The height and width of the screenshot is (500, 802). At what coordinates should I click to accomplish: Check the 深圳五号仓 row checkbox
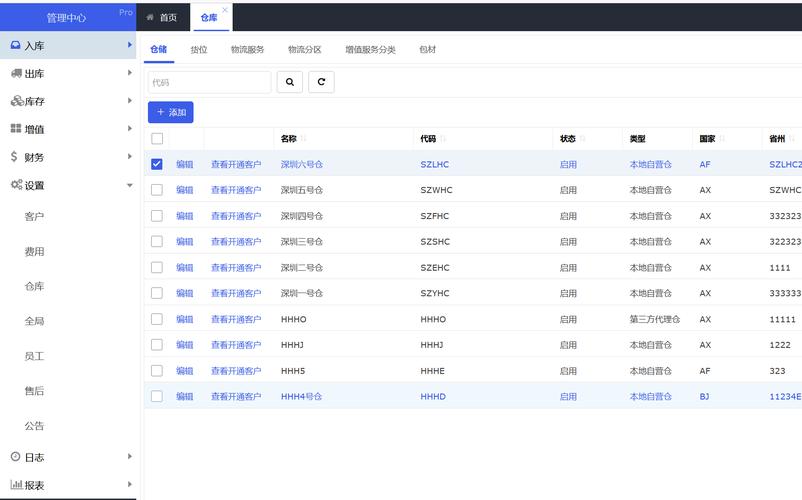(157, 190)
